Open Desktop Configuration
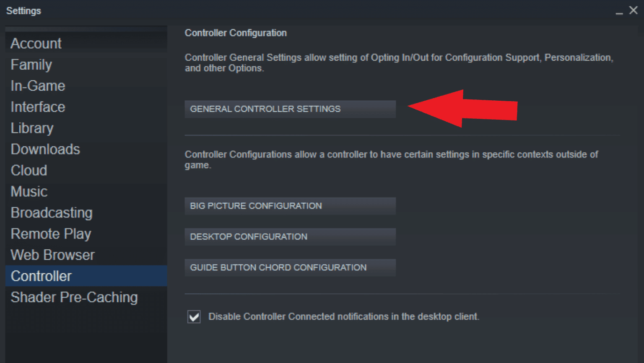 290,237
